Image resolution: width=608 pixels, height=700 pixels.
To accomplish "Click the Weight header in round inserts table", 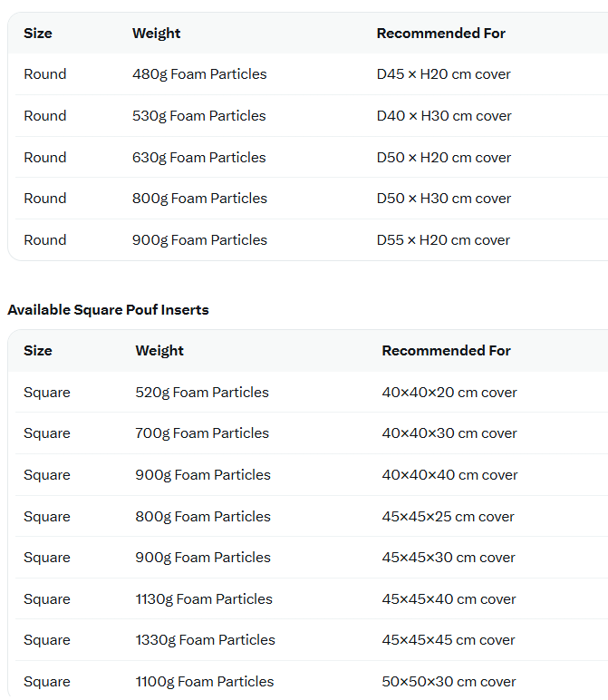I will click(156, 34).
